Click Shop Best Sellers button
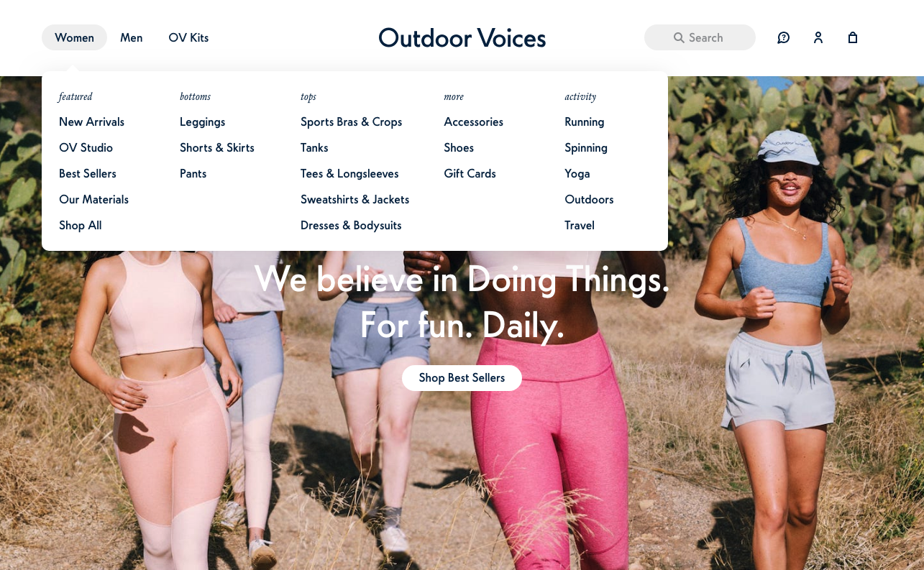Image resolution: width=924 pixels, height=570 pixels. [462, 378]
